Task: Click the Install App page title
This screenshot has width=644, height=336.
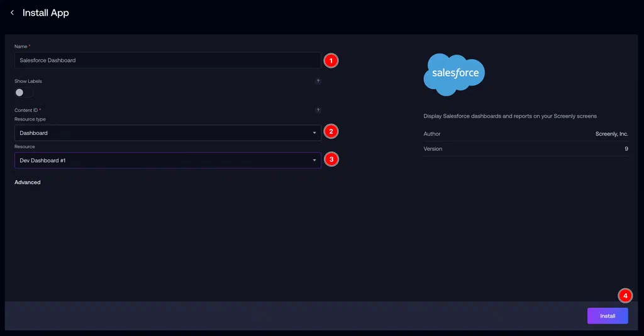Action: pyautogui.click(x=45, y=13)
